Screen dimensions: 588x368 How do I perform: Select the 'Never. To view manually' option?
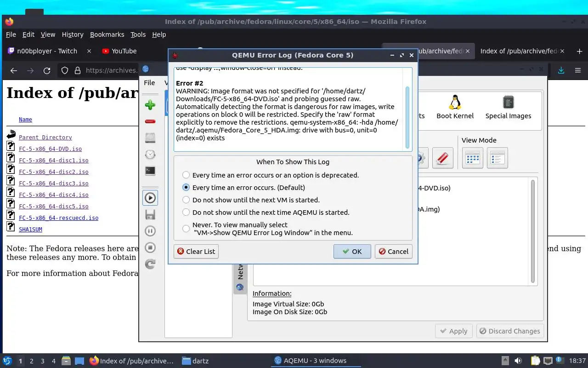[268, 229]
